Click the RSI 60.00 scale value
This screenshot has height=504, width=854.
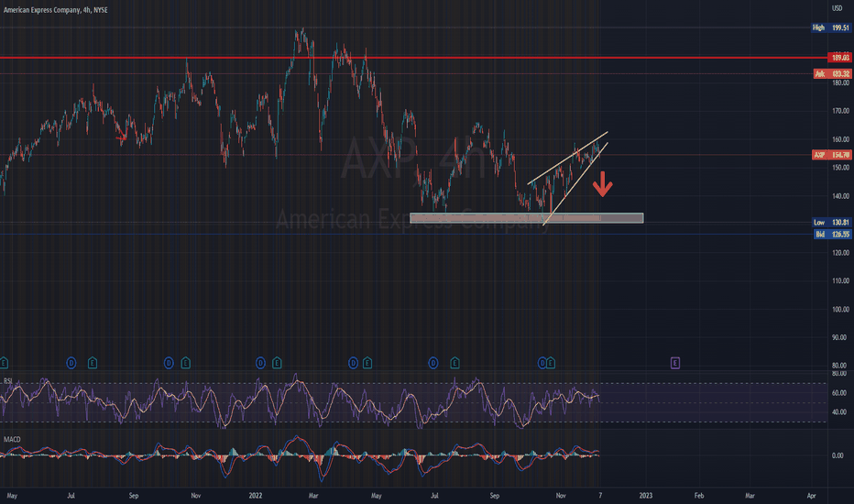pos(839,393)
